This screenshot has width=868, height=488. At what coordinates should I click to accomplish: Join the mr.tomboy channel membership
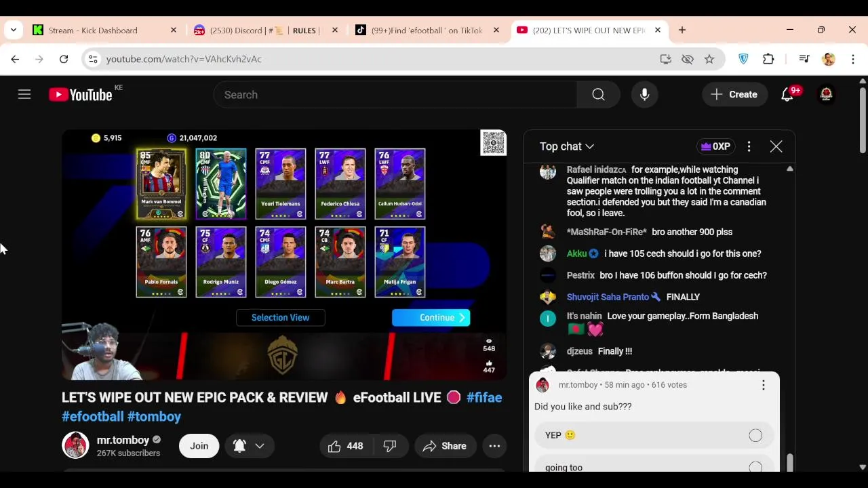coord(199,446)
